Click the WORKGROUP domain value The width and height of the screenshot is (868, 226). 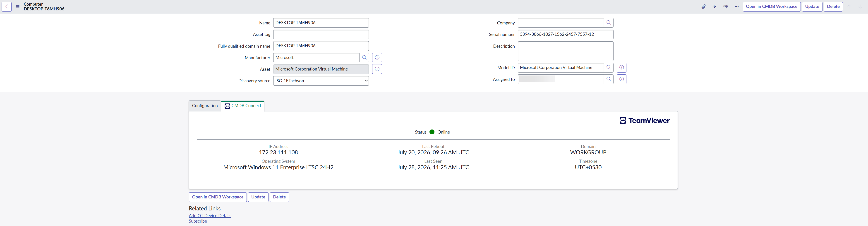coord(588,152)
